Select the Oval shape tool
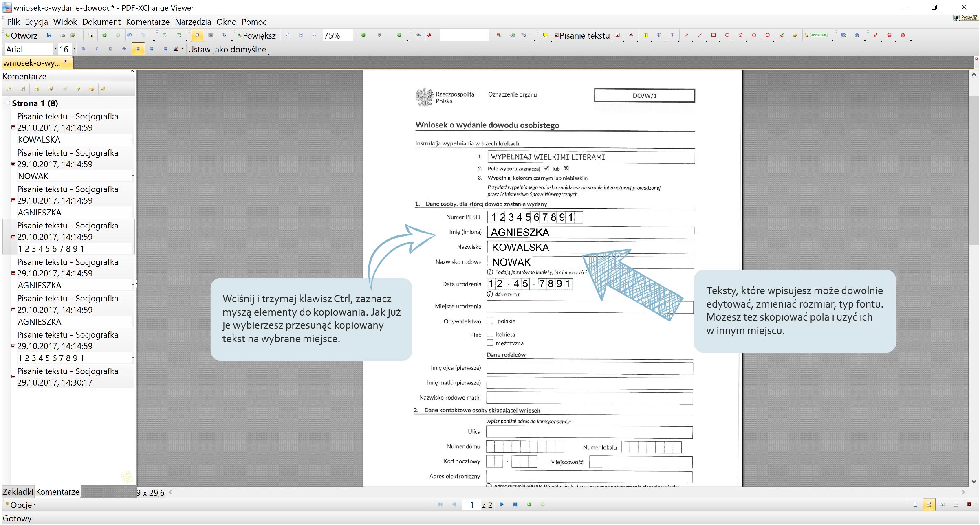Viewport: 980px width, 525px height. (x=727, y=35)
